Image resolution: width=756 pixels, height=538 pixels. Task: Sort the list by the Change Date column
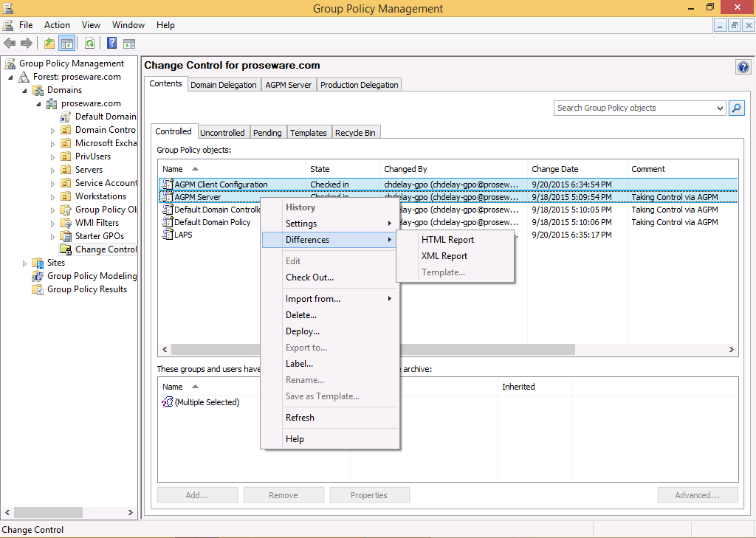(554, 169)
